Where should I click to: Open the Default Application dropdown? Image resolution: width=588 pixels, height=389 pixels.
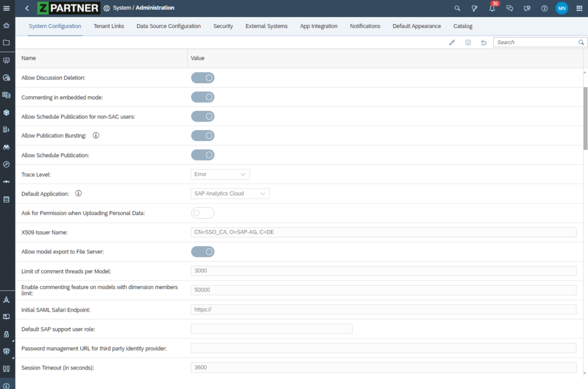[230, 194]
